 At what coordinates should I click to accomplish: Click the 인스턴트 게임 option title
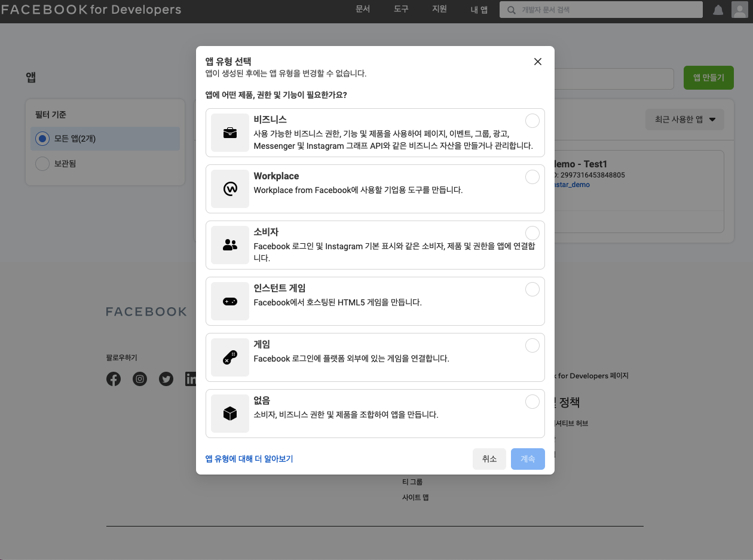point(280,289)
